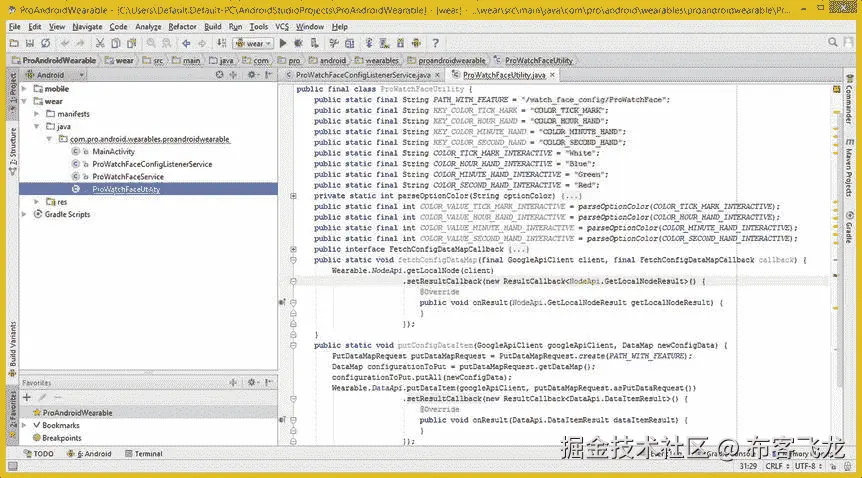Open the TODO tool window

[x=38, y=454]
